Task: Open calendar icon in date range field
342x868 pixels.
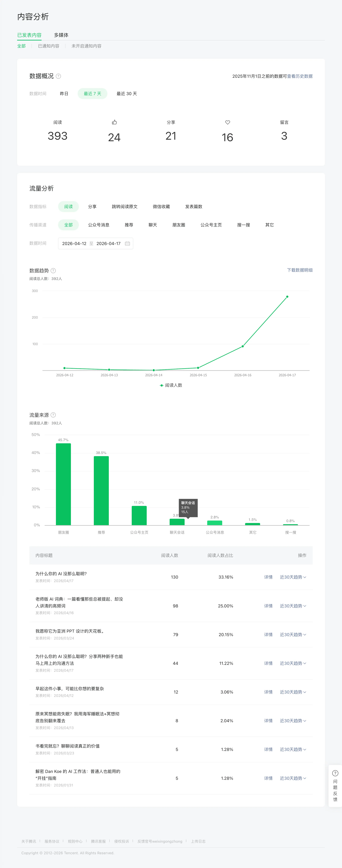Action: pyautogui.click(x=127, y=244)
